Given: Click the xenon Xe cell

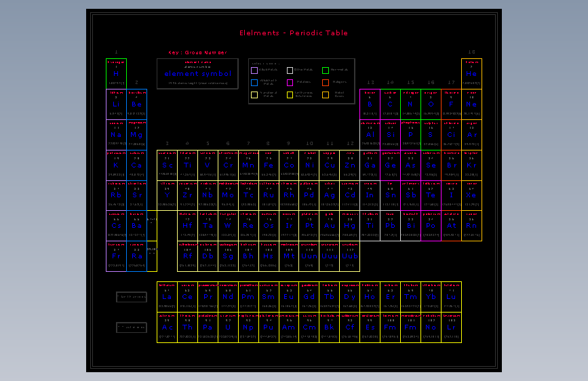Looking at the screenshot, I should [471, 195].
